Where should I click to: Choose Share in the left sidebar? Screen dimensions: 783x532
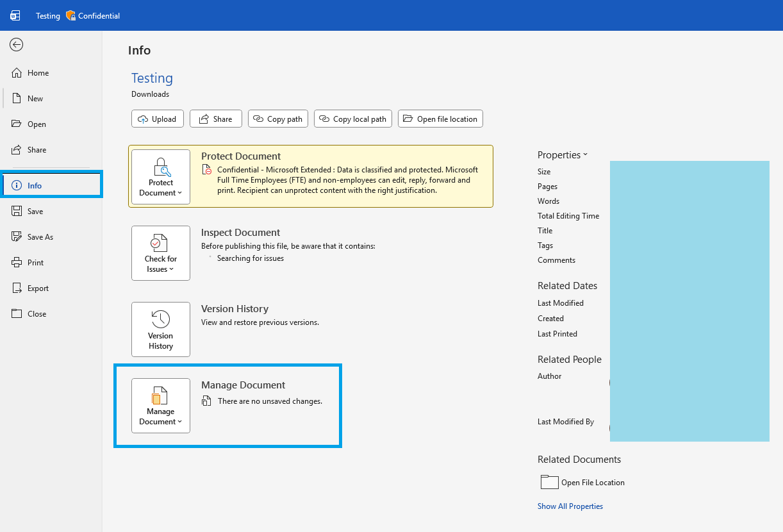point(51,150)
